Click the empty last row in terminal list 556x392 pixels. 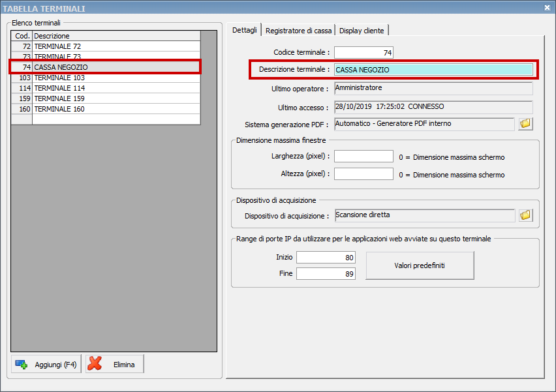tap(106, 119)
